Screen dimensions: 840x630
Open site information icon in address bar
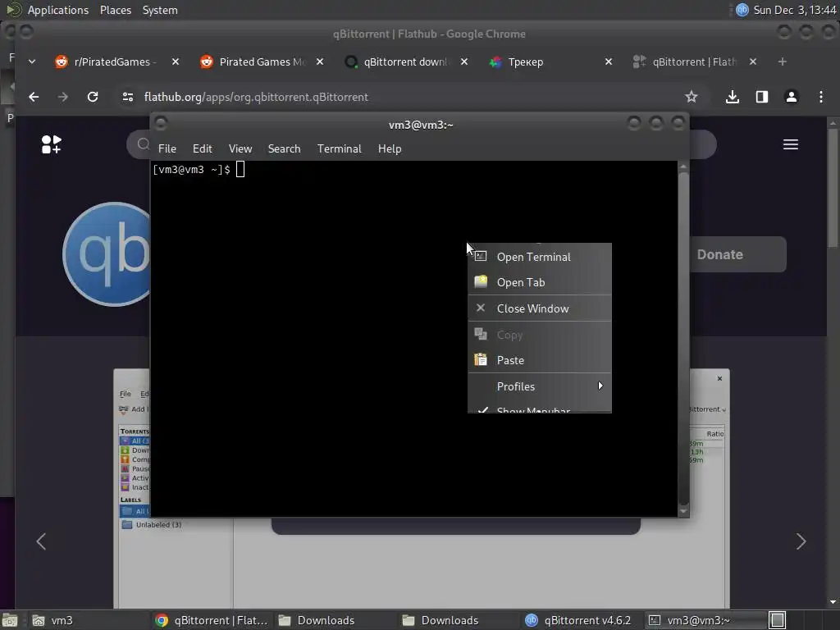tap(127, 97)
